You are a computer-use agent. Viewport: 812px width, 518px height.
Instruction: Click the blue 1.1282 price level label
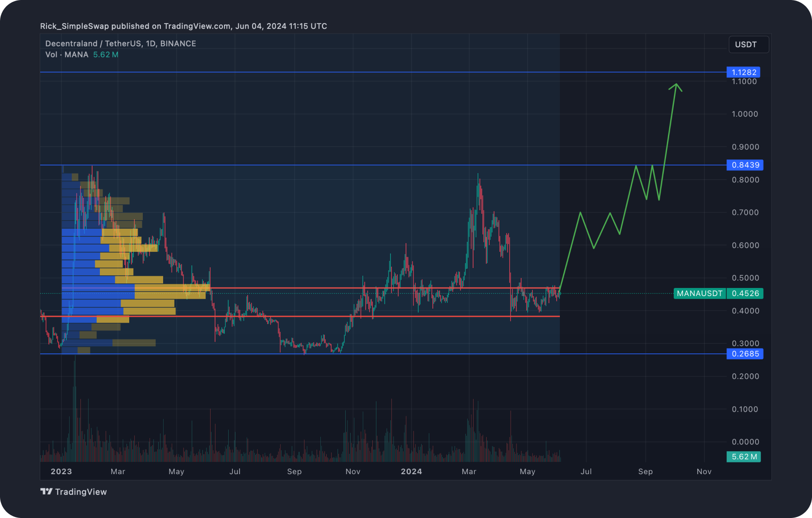pos(744,72)
